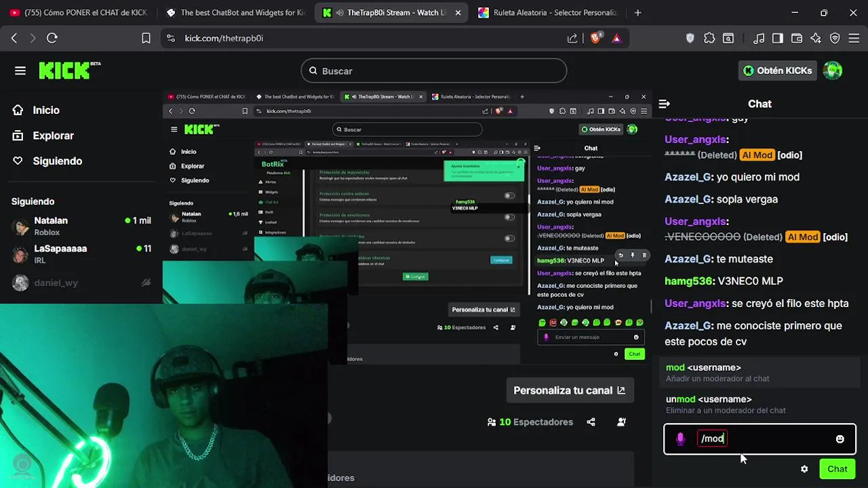The width and height of the screenshot is (868, 488).
Task: Collapse the chat panel with the arrow icon
Action: (x=665, y=104)
